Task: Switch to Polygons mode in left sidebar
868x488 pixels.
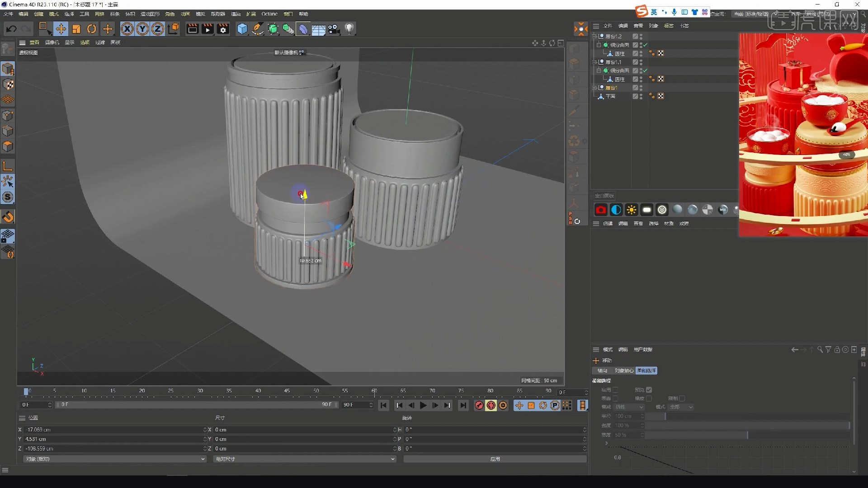Action: 8,146
